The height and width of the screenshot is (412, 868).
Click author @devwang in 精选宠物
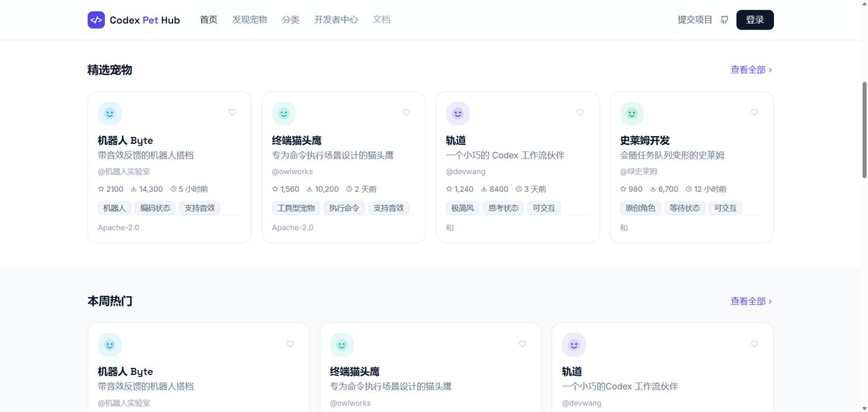(466, 172)
